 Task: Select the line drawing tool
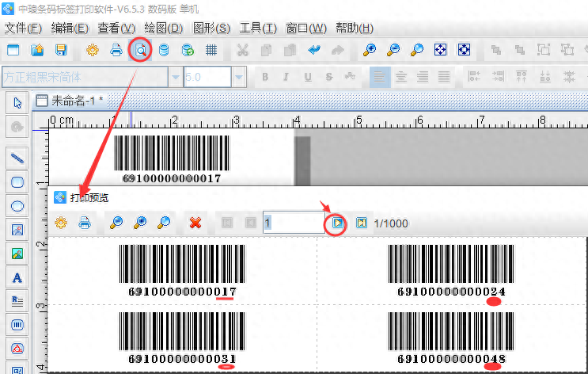(17, 158)
